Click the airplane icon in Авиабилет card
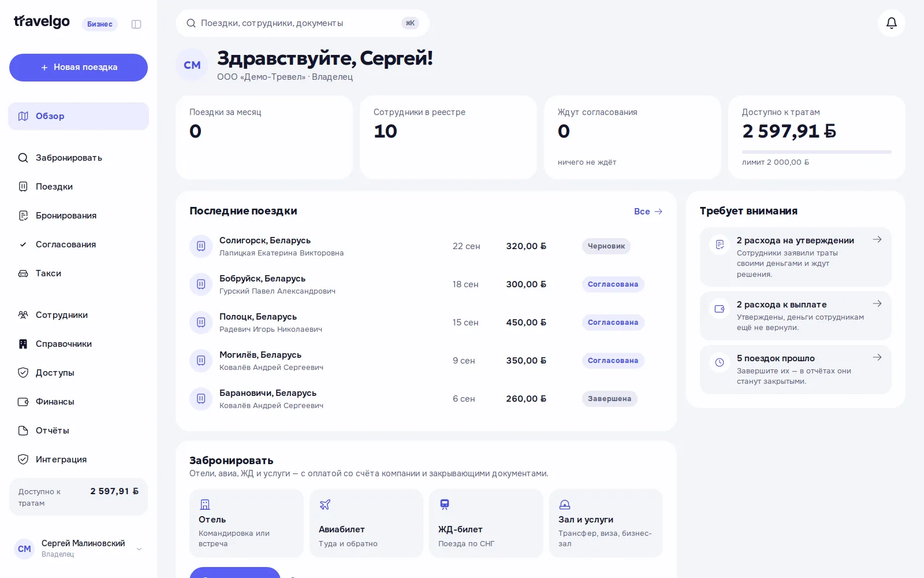The width and height of the screenshot is (924, 578). [325, 505]
